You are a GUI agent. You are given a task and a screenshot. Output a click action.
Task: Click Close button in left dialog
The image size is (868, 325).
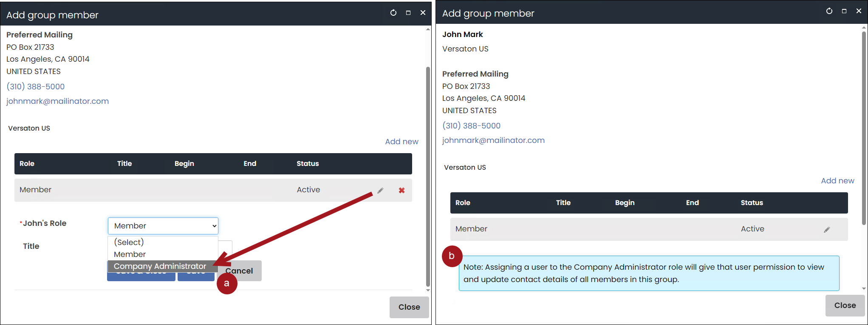point(409,307)
